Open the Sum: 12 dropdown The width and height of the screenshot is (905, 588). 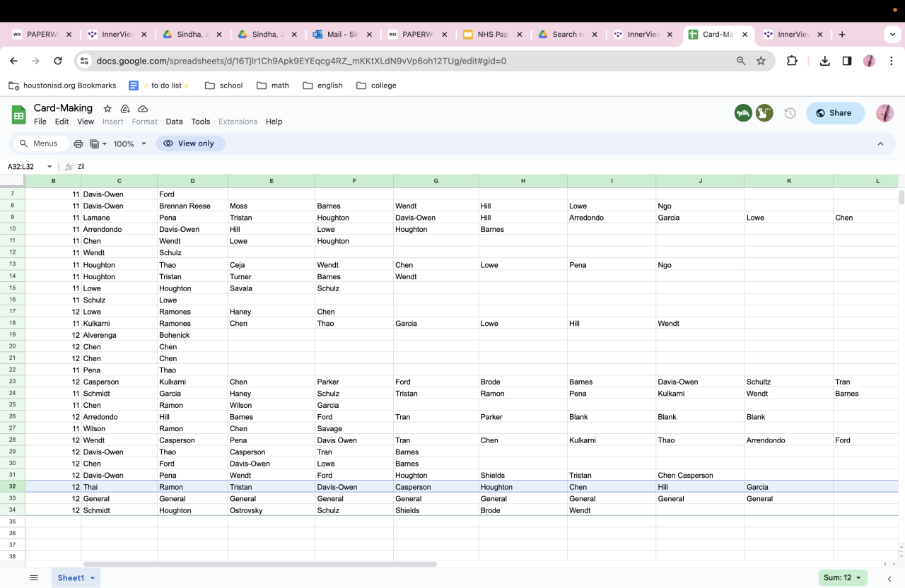pos(843,577)
